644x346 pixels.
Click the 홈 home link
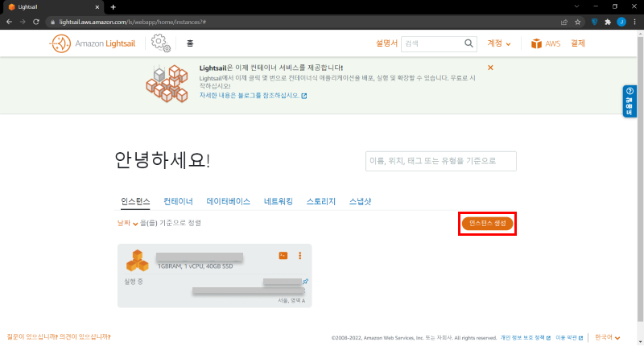pos(190,43)
